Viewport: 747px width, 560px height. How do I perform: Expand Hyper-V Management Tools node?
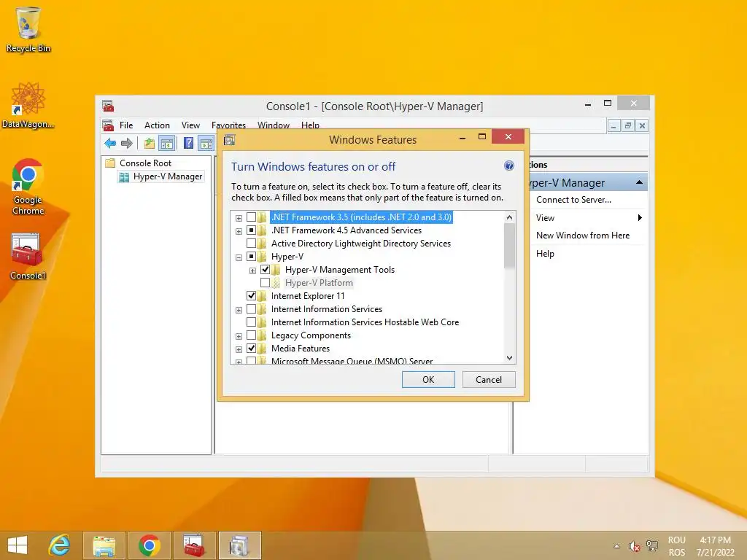[x=252, y=271]
